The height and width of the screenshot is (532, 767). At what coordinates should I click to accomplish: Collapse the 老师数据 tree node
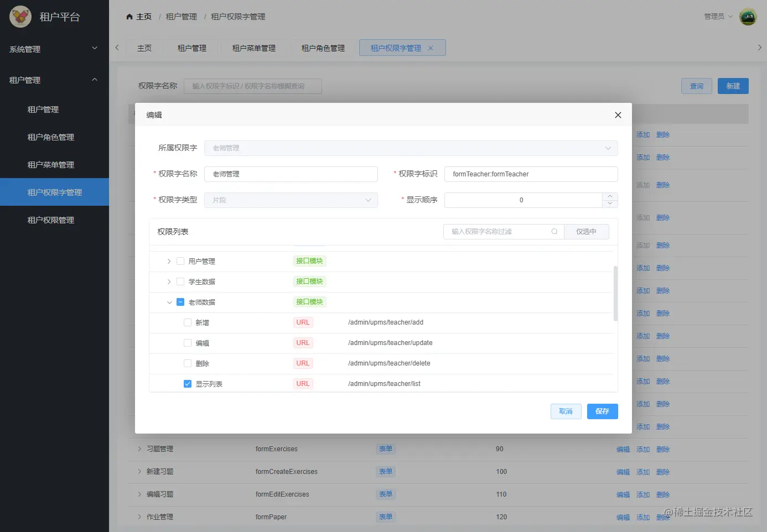169,302
